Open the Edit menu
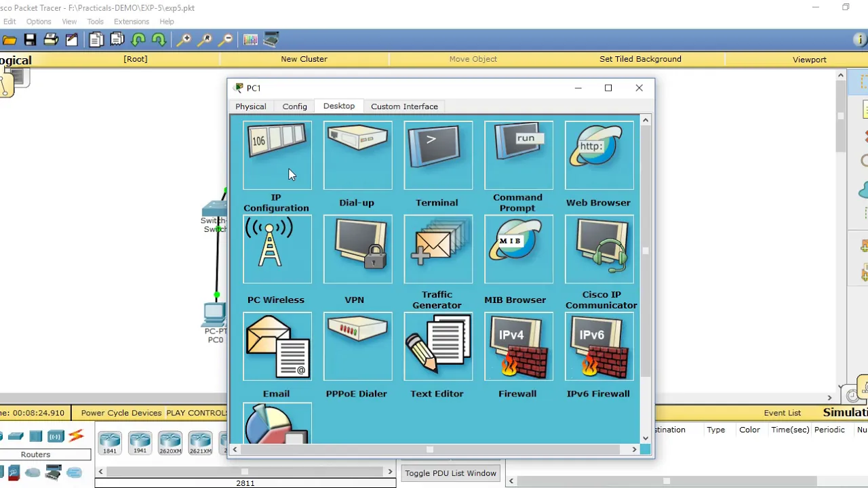868x488 pixels. click(9, 22)
